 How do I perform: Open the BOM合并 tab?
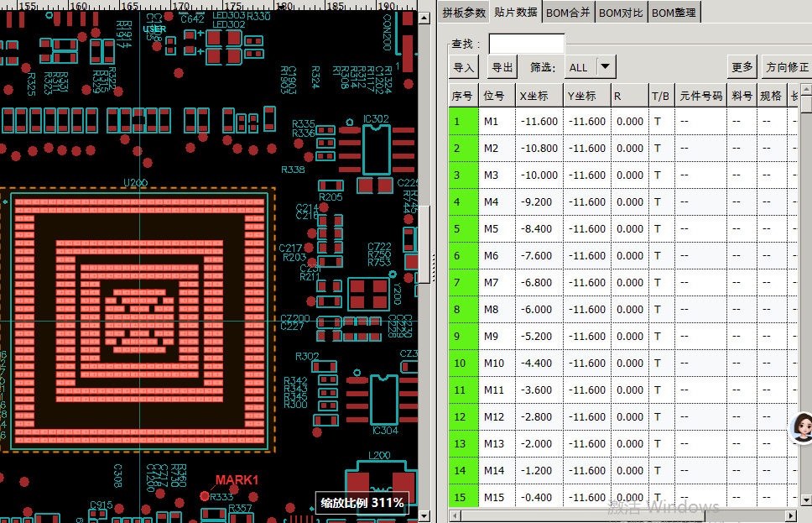[568, 13]
